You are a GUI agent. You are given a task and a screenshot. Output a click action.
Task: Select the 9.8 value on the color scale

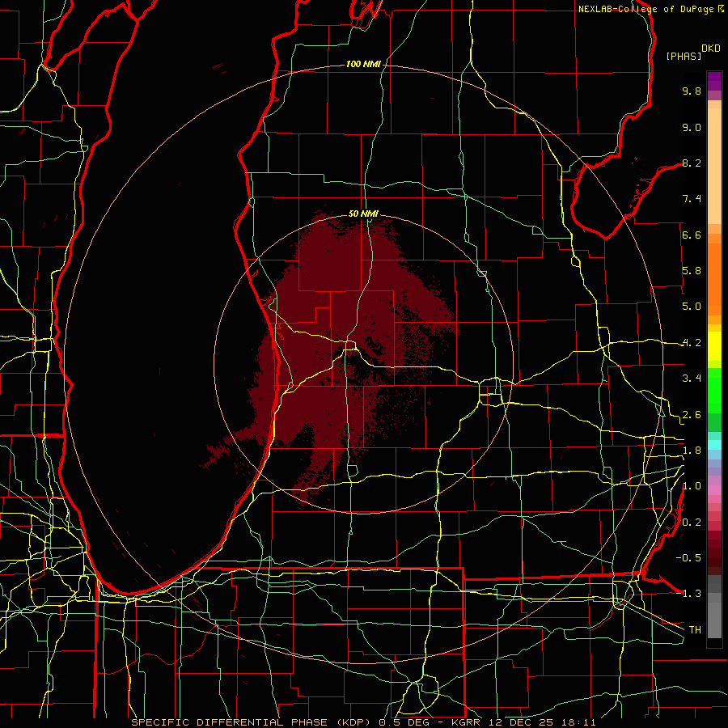pos(692,91)
